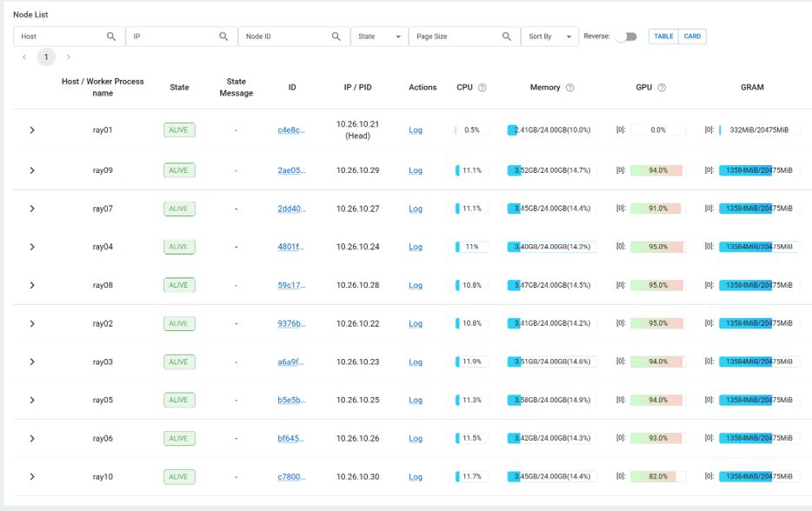Open node ID link c4e8c for ray01
This screenshot has width=812, height=511.
(x=291, y=130)
